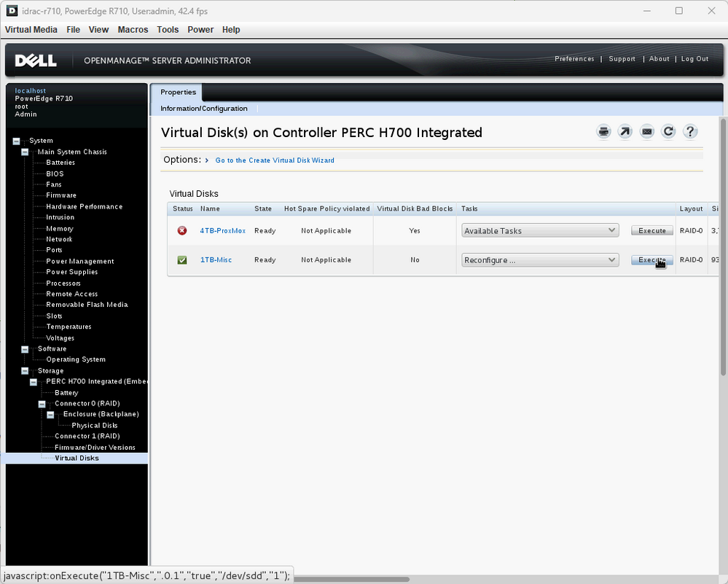Select Batteries in the tree
The height and width of the screenshot is (584, 728).
pos(60,163)
